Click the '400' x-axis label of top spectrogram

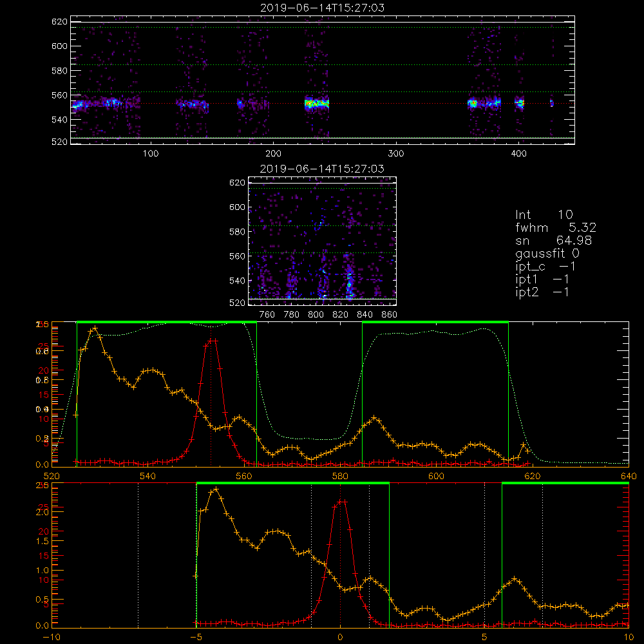pos(518,154)
